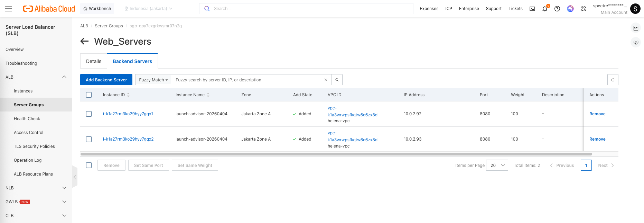
Task: Select the checkbox for instance ending 7gqx2
Action: [x=89, y=139]
